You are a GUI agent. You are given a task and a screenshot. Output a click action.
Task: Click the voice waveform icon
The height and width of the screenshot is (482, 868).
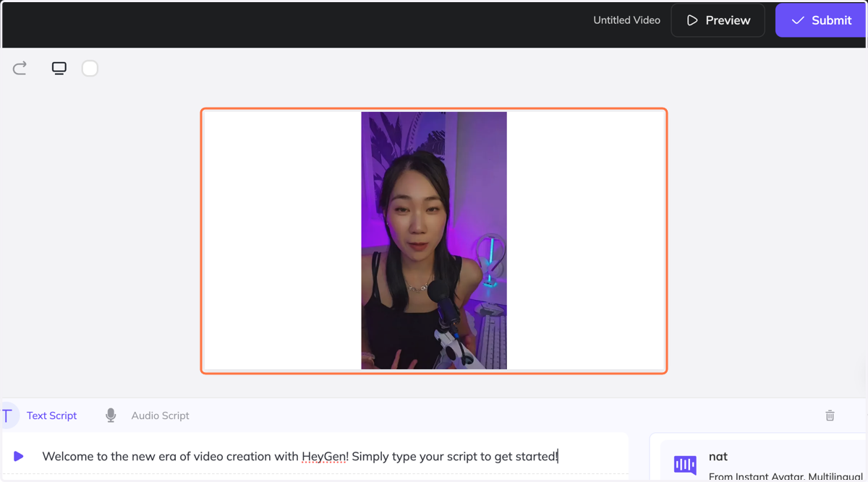click(685, 465)
